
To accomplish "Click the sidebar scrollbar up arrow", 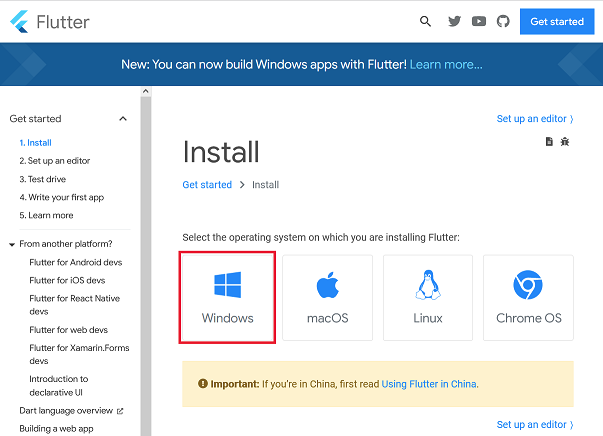I will point(145,91).
